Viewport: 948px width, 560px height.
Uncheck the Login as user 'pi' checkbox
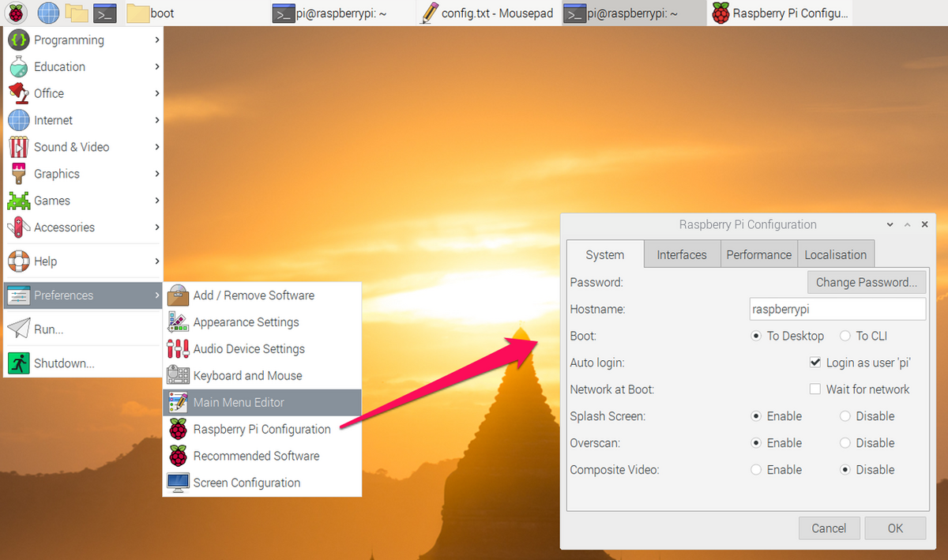click(815, 363)
